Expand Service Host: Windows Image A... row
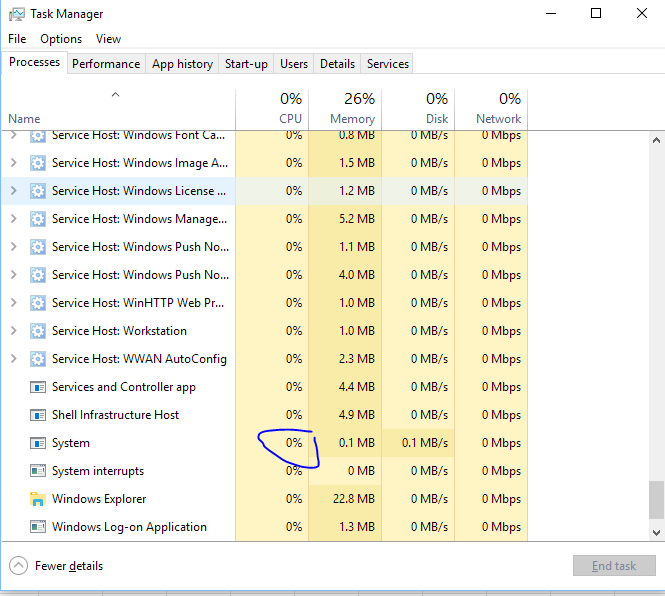The width and height of the screenshot is (665, 596). pyautogui.click(x=14, y=163)
